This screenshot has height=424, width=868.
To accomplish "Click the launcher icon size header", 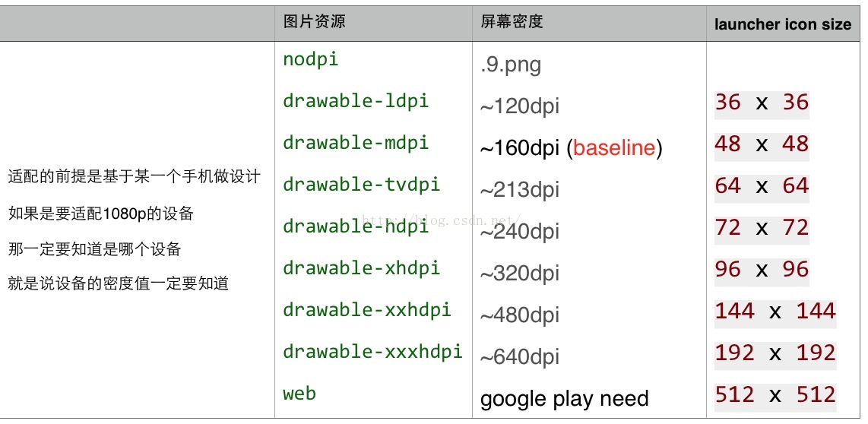I will click(x=783, y=24).
